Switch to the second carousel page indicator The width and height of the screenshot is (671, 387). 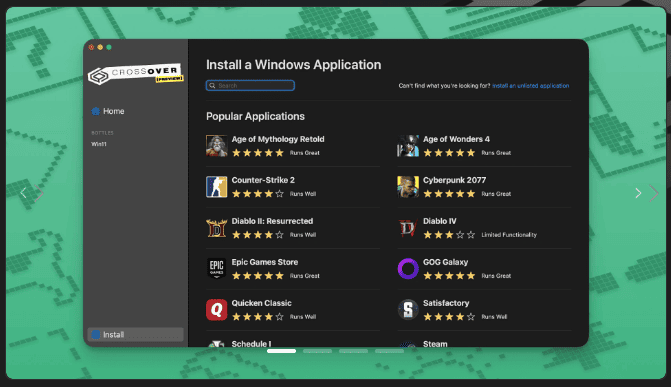pyautogui.click(x=318, y=351)
